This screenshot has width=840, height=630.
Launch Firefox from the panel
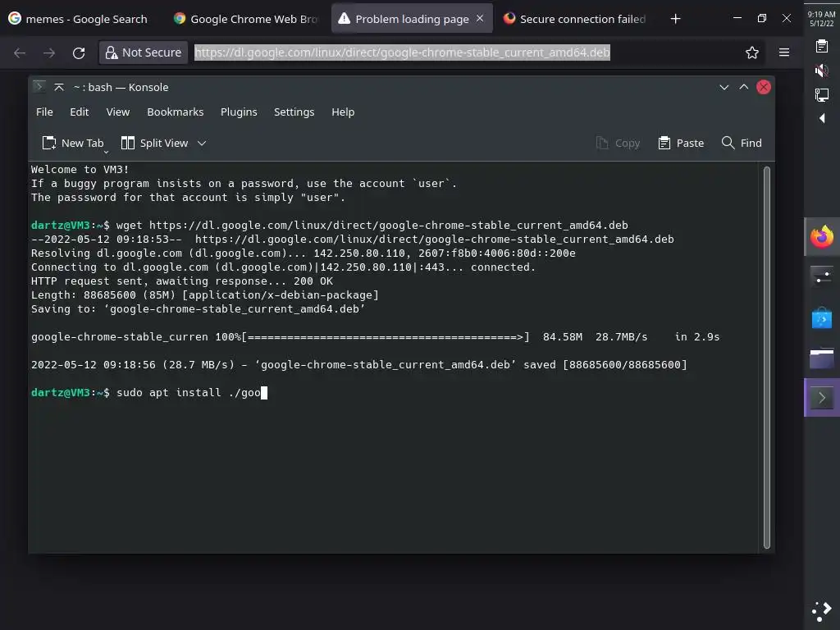[822, 237]
